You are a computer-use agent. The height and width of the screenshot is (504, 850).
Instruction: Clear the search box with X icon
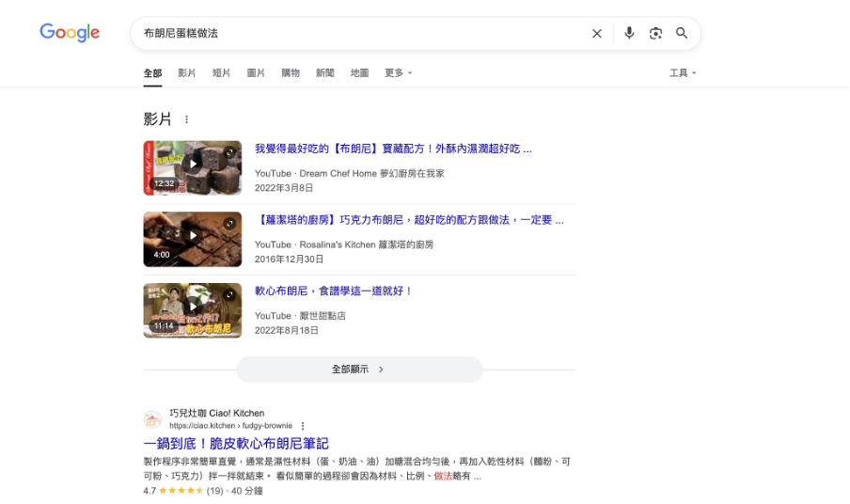(597, 34)
